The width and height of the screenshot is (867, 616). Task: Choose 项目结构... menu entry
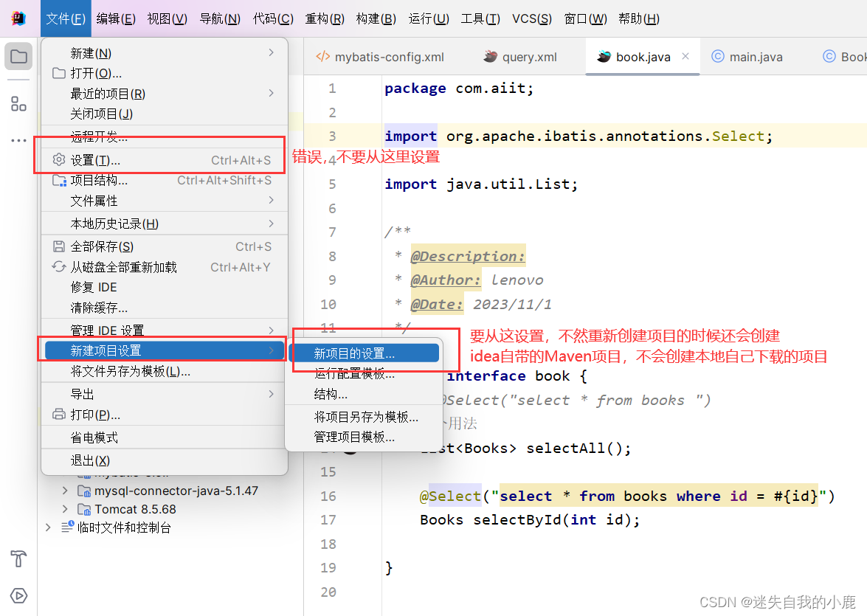click(x=165, y=180)
